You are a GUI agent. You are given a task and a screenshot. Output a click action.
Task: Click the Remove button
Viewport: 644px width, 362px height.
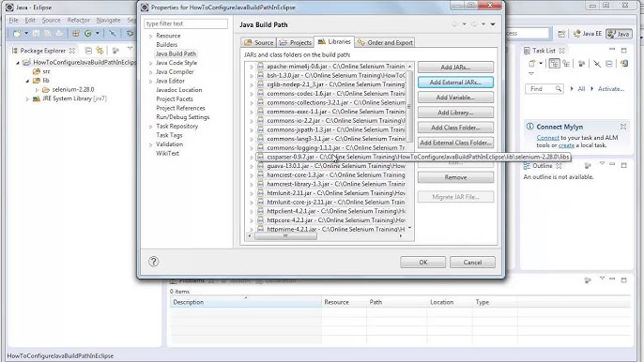pyautogui.click(x=455, y=177)
